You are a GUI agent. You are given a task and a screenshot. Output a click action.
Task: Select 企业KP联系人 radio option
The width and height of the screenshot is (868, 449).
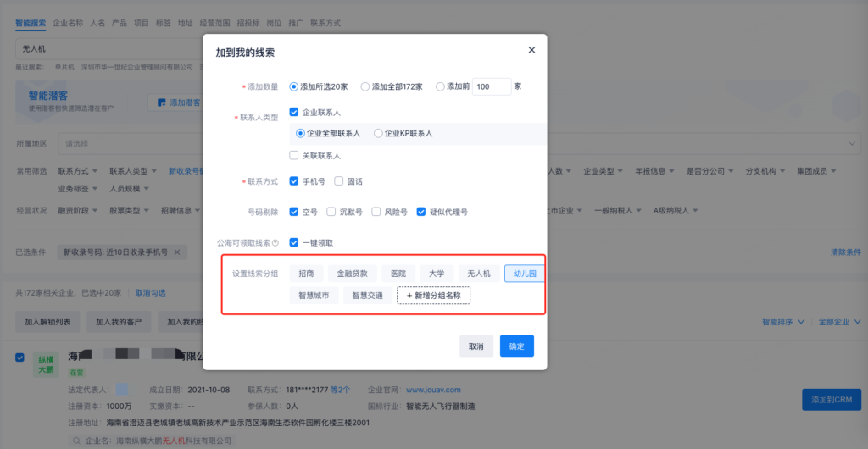coord(378,134)
